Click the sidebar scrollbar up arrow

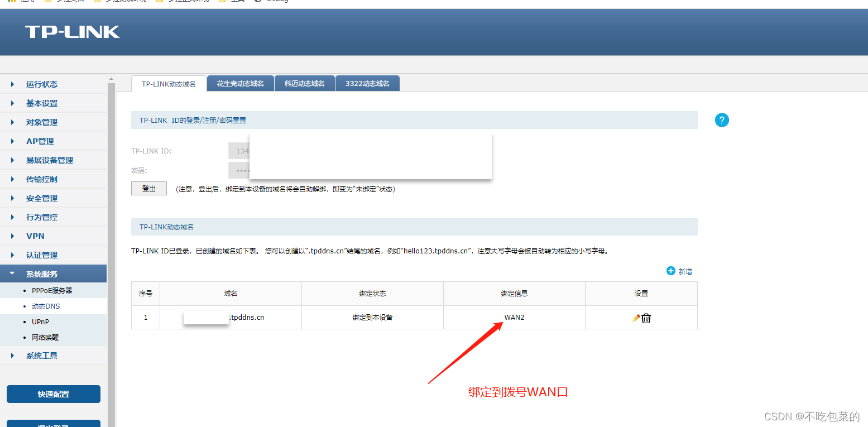tap(111, 79)
